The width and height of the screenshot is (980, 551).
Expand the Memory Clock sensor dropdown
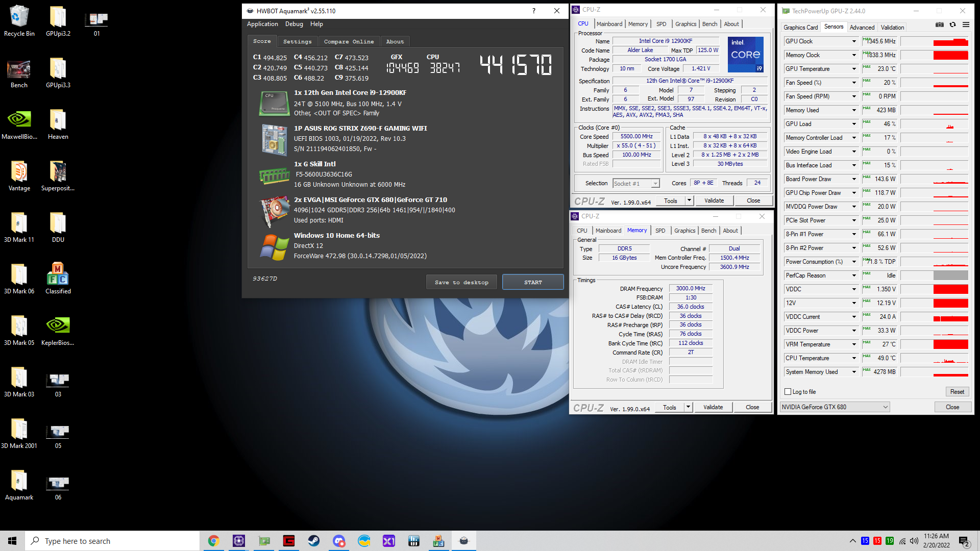[854, 55]
